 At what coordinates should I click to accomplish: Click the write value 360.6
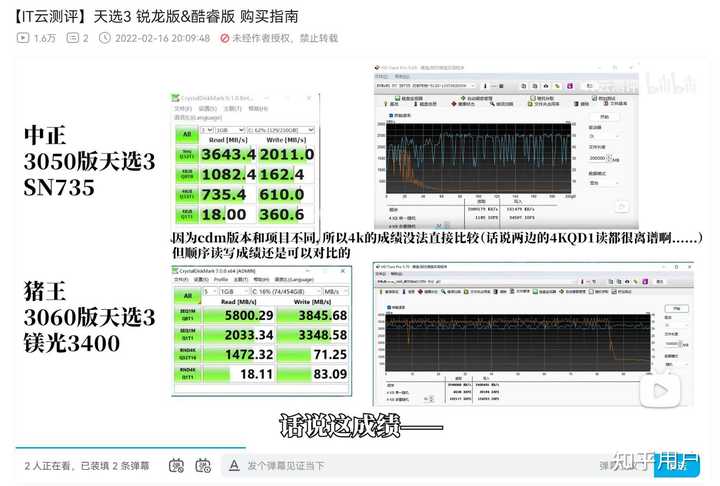pyautogui.click(x=281, y=215)
